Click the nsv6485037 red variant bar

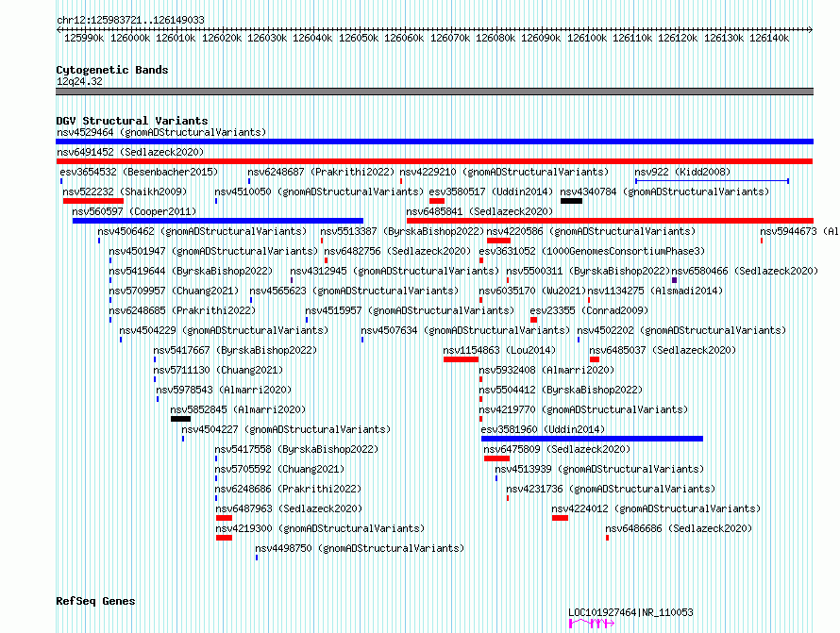tap(595, 359)
